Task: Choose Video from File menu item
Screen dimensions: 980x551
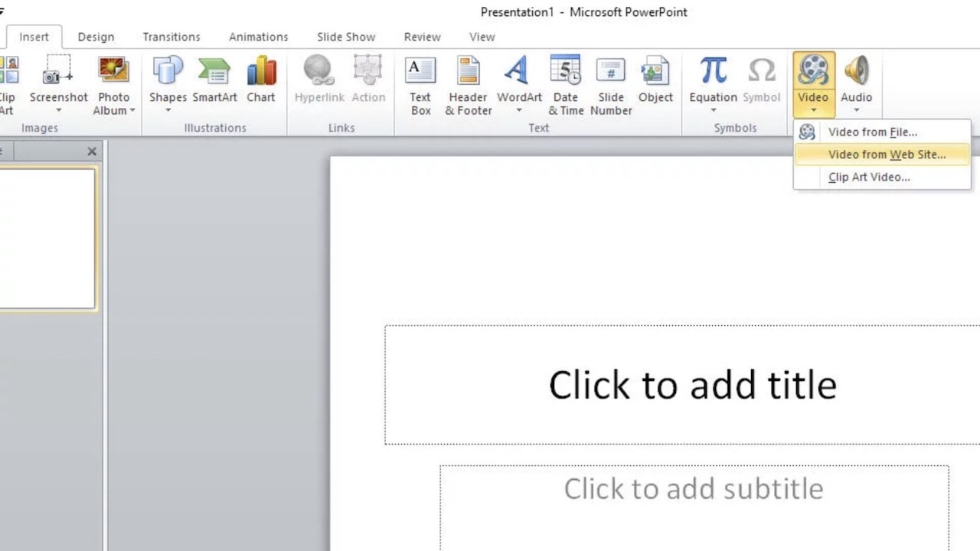Action: [x=882, y=132]
